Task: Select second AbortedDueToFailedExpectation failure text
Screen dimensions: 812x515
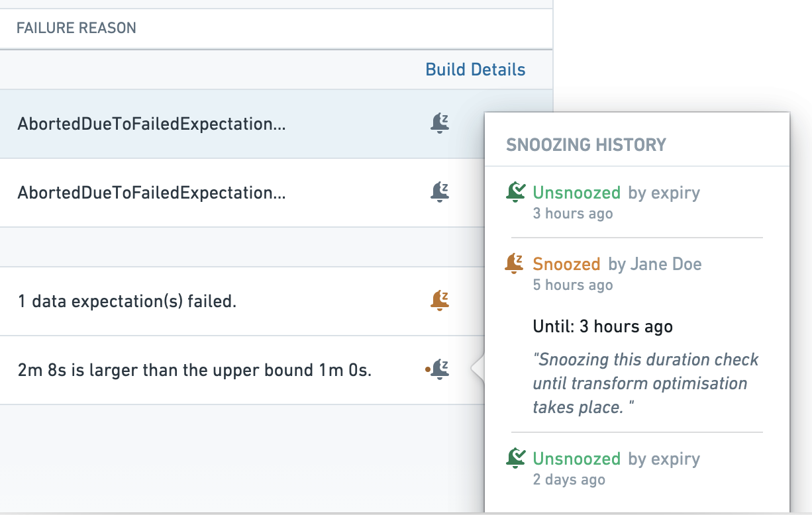Action: (x=152, y=193)
